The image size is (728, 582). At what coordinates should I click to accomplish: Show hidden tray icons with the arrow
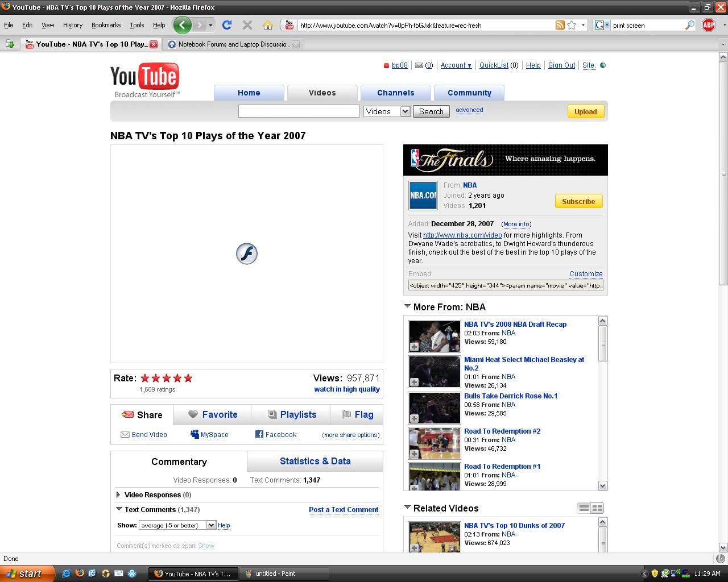pos(644,573)
